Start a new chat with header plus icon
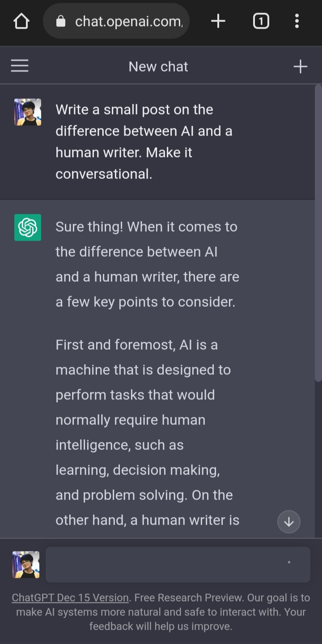Screen dimensions: 322x644 tap(301, 67)
